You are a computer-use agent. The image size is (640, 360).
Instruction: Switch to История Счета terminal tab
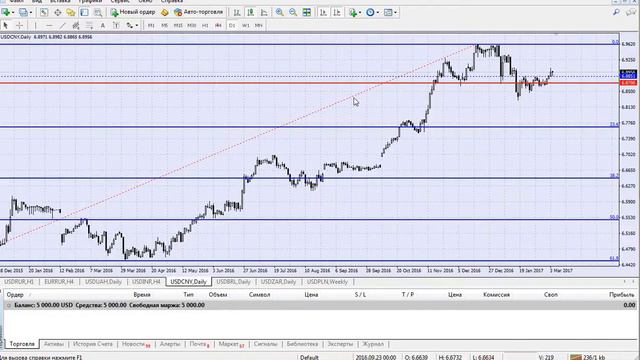93,344
